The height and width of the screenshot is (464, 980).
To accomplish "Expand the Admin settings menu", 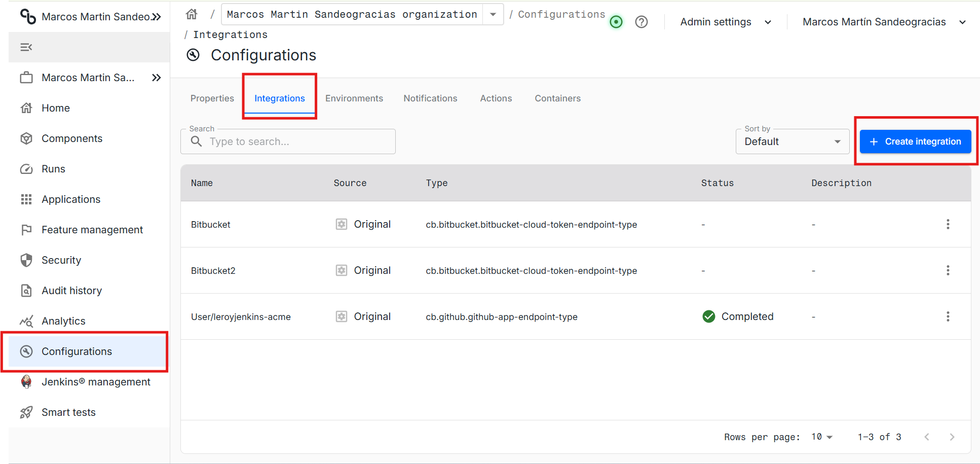I will pos(725,22).
